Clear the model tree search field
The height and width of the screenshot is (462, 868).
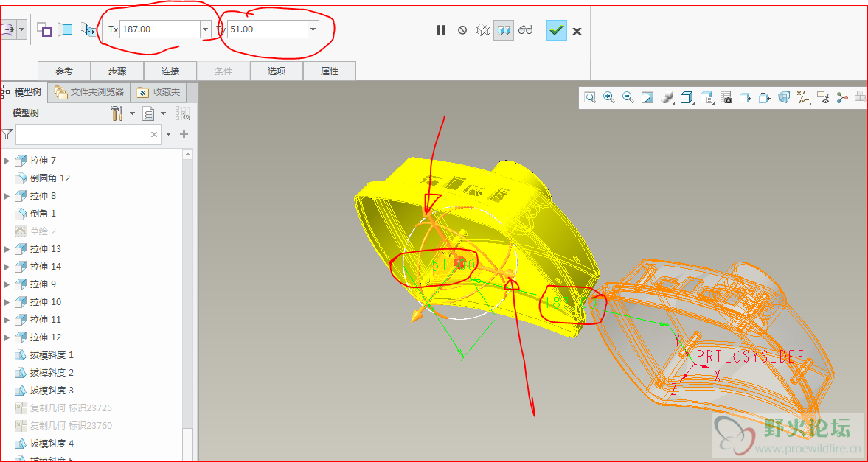pos(155,134)
